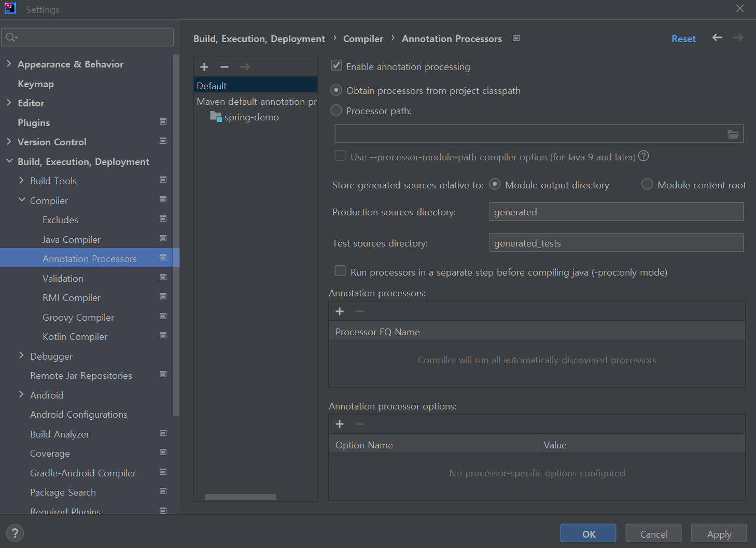
Task: Collapse Build, Execution, Deployment section
Action: [x=9, y=161]
